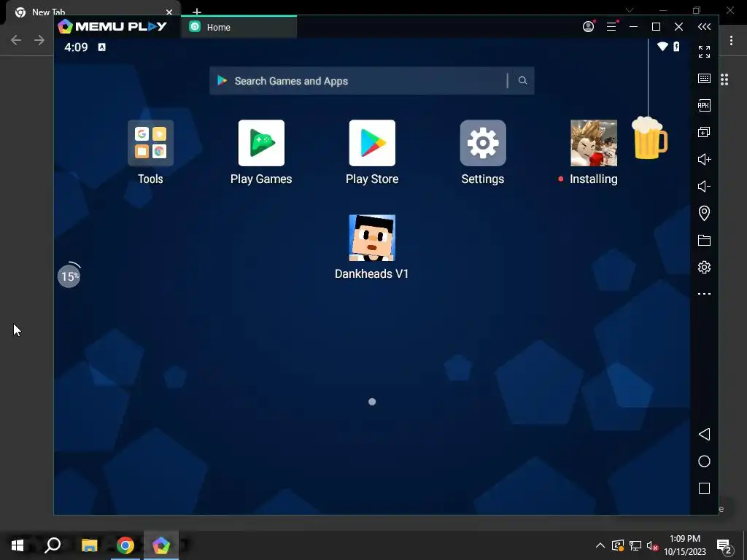Open shared folder icon

point(704,240)
